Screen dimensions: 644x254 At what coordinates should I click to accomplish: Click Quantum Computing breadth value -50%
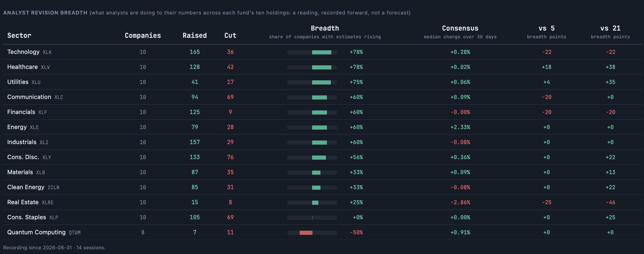(x=356, y=232)
